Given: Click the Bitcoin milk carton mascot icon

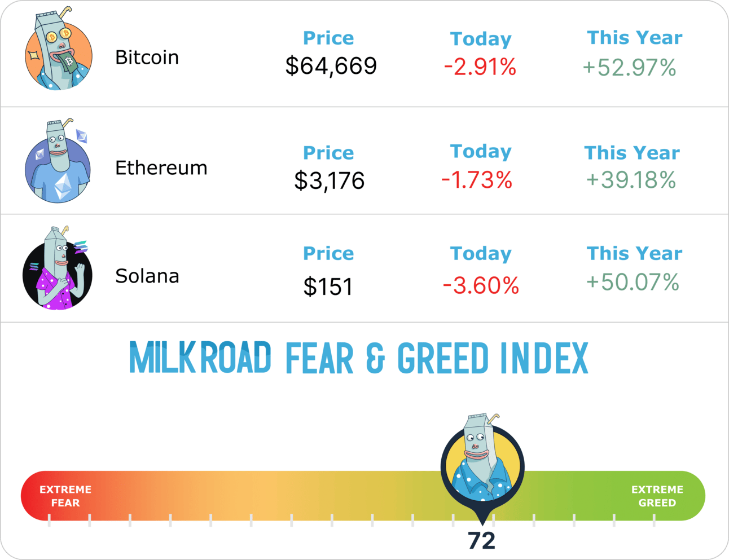Looking at the screenshot, I should click(58, 53).
